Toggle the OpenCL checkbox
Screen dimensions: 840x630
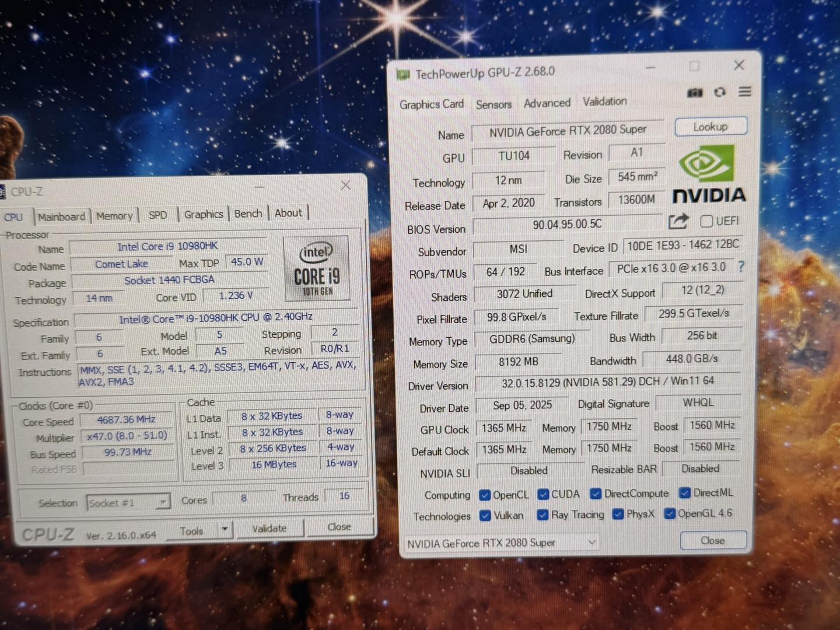point(485,495)
